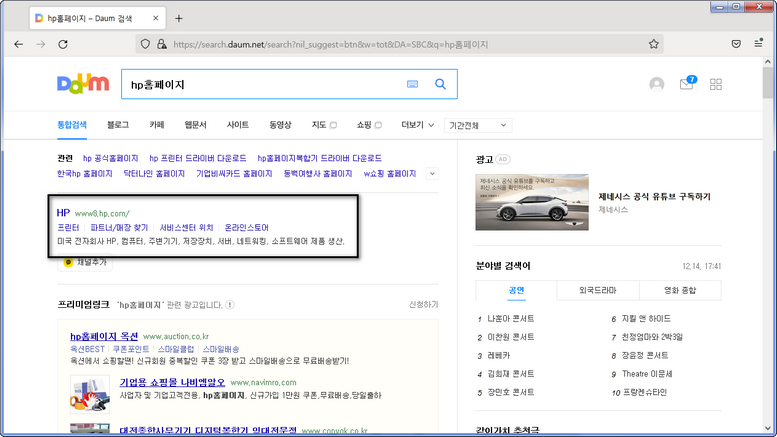Go back to previous page
Viewport: 777px width, 437px height.
tap(19, 45)
